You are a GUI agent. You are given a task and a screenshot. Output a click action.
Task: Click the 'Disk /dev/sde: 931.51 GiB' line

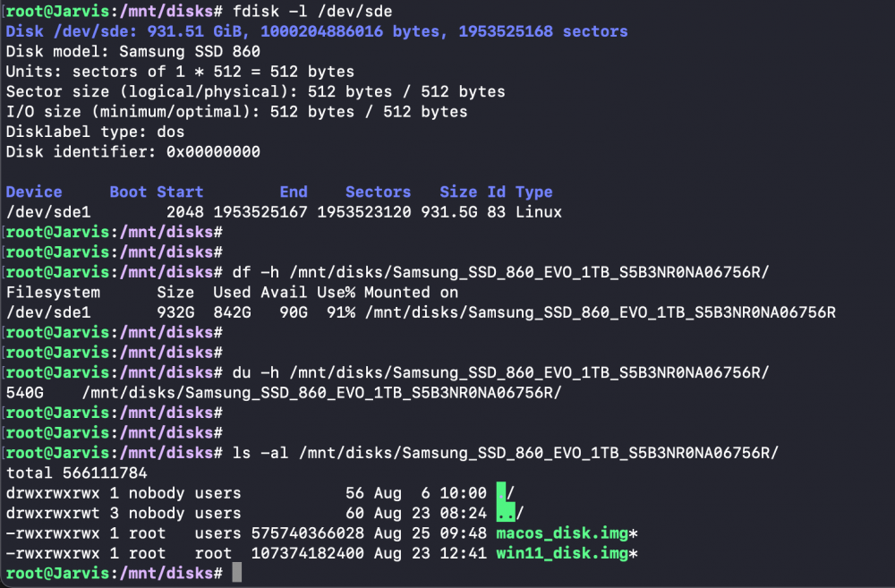tap(317, 31)
